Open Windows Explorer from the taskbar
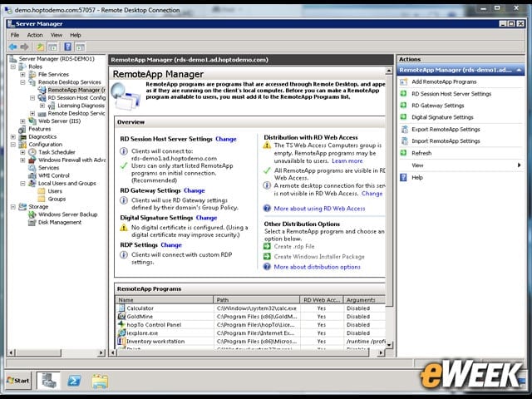Viewport: 532px width, 399px height. coord(100,381)
